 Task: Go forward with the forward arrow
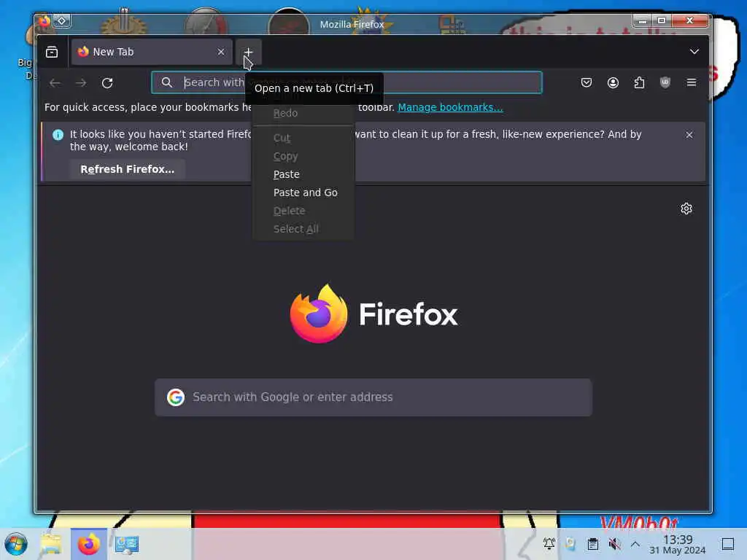coord(81,83)
